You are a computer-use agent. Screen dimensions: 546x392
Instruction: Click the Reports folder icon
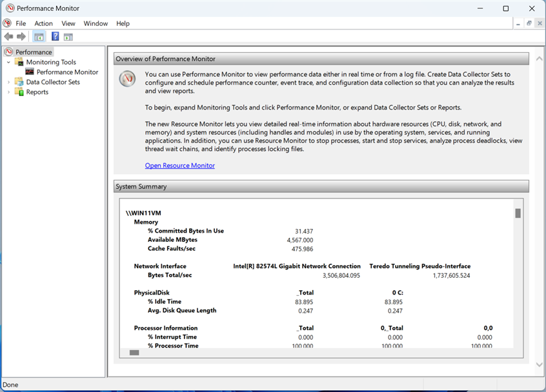(18, 92)
